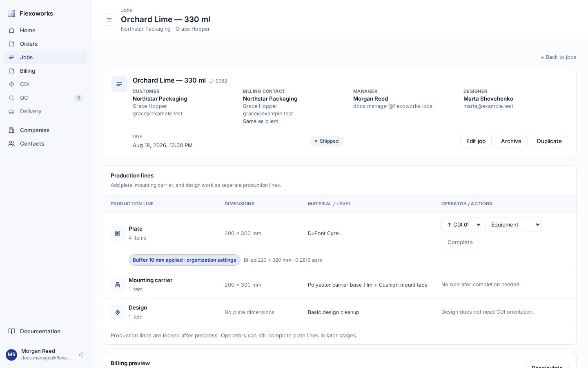The image size is (588, 368).
Task: Click the job card icon beside Orchard Lime
Action: click(x=119, y=84)
